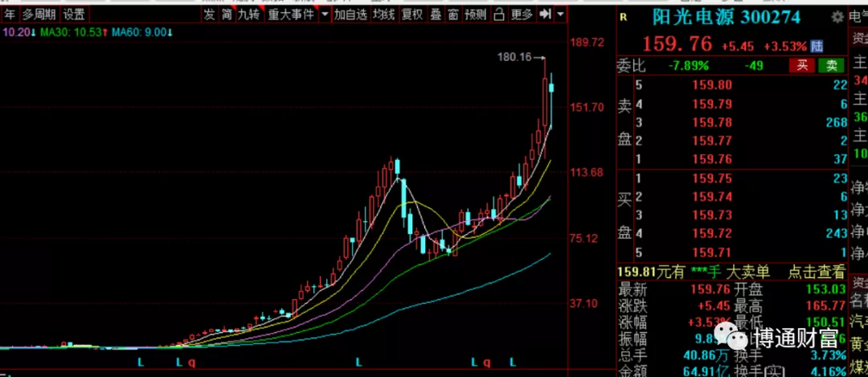Click the red 买 buy button
The width and height of the screenshot is (868, 377).
click(802, 66)
